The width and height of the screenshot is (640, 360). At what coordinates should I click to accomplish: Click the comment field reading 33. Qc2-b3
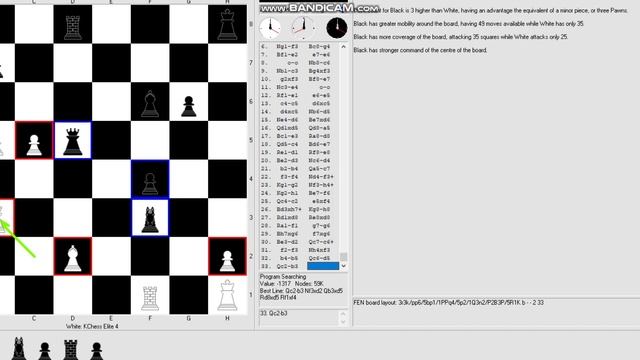click(x=299, y=318)
